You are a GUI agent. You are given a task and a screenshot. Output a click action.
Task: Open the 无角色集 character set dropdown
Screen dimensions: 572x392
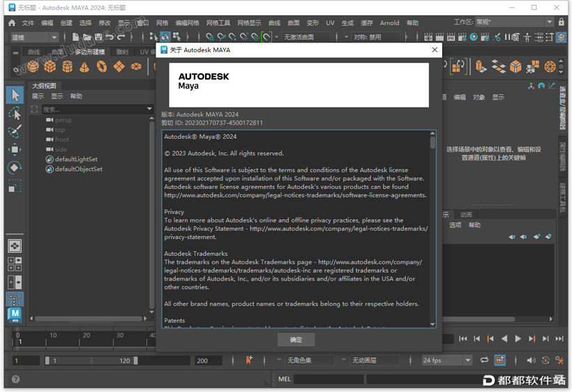click(x=310, y=361)
